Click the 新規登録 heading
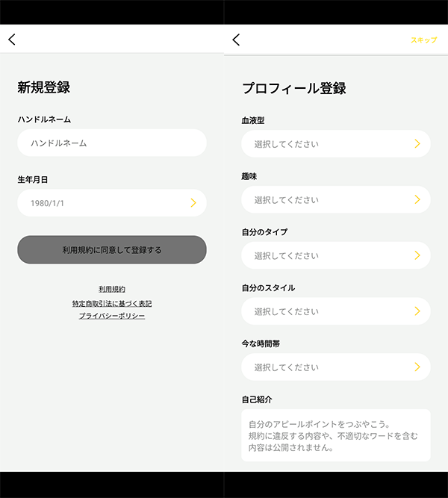Image resolution: width=448 pixels, height=498 pixels. tap(44, 87)
